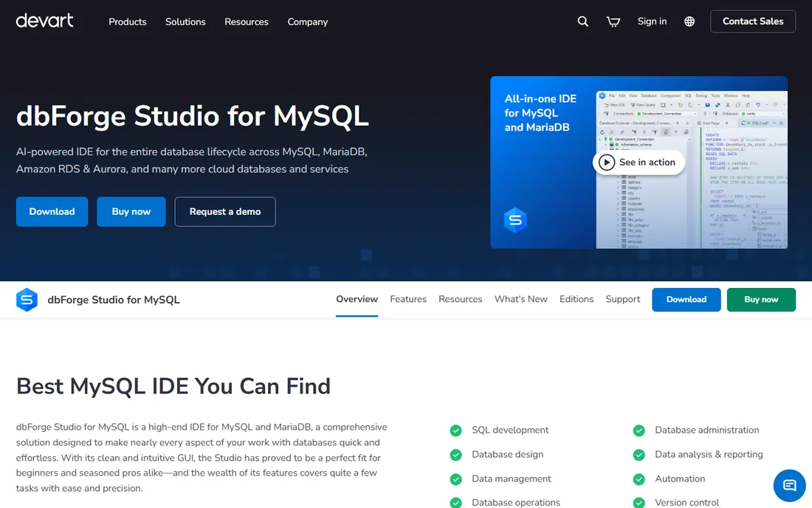Click the green Buy now button
812x508 pixels.
[x=761, y=299]
